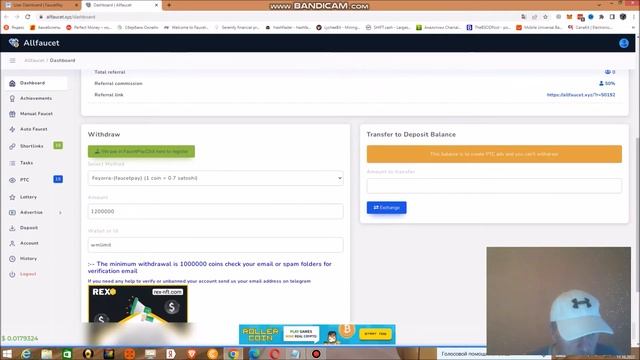Viewport: 640px width, 360px height.
Task: Click the Amount to transfer field
Action: 494,186
